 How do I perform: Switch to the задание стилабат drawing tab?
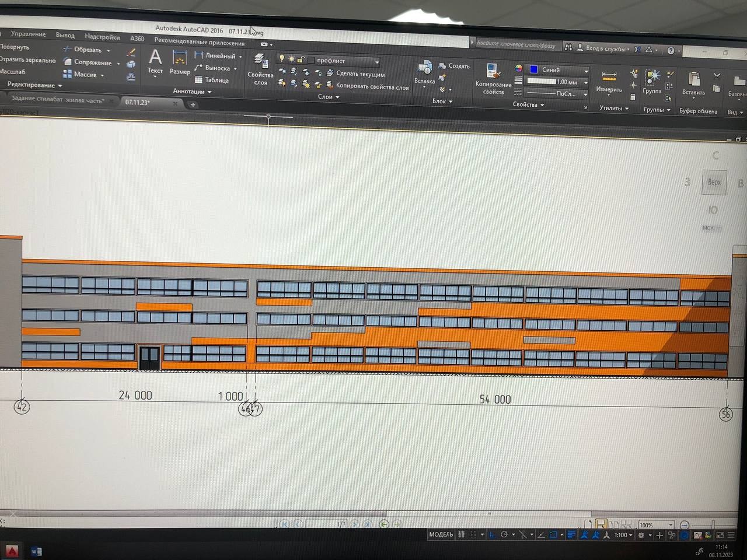coord(58,100)
